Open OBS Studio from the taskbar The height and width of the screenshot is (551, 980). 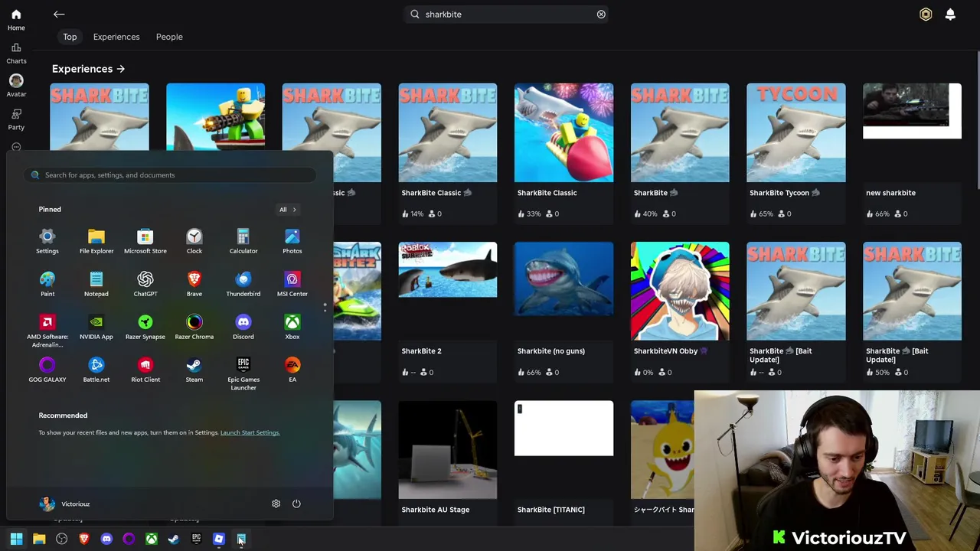point(62,539)
